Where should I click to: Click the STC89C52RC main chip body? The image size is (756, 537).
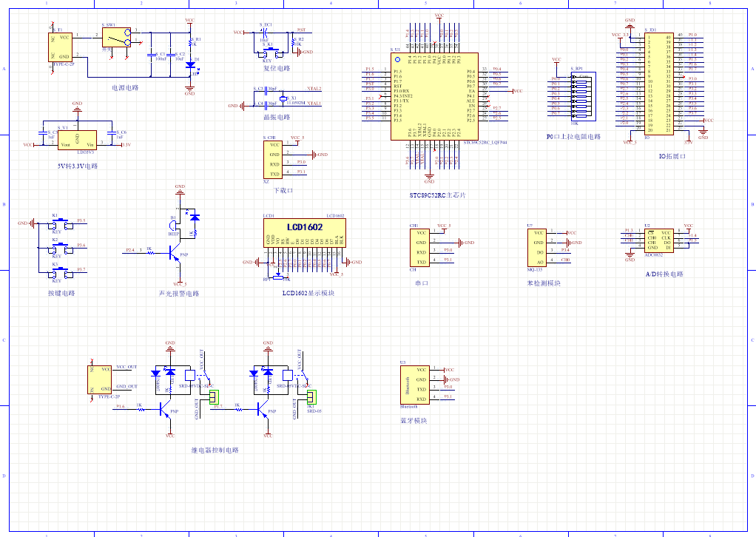(x=433, y=95)
